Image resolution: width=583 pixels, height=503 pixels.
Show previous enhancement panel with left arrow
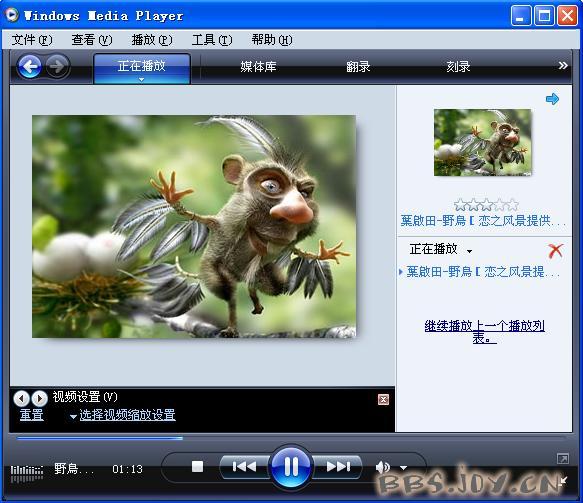[x=21, y=399]
